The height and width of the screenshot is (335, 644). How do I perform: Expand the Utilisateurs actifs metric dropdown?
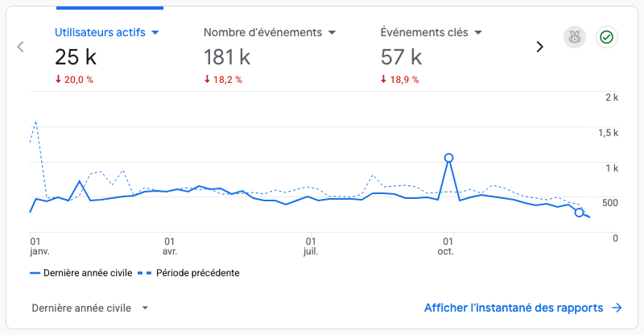click(x=155, y=33)
